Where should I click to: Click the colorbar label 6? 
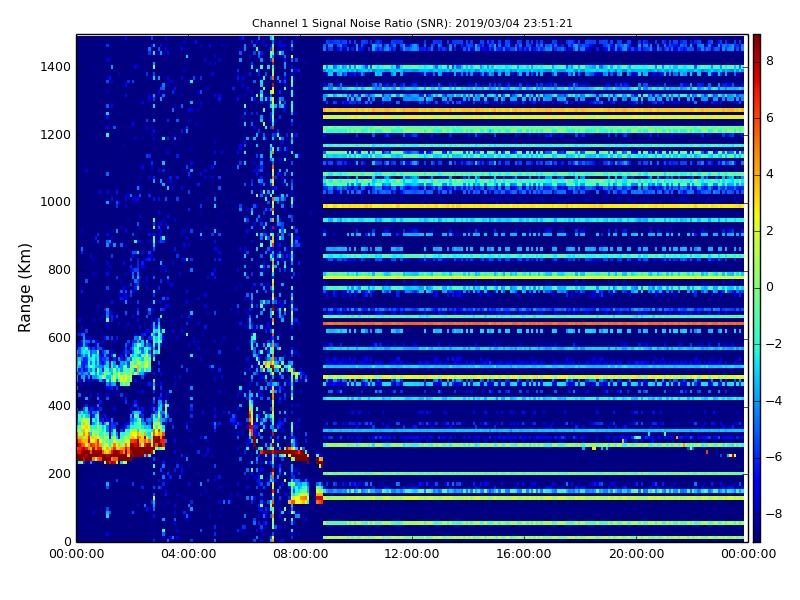click(770, 118)
